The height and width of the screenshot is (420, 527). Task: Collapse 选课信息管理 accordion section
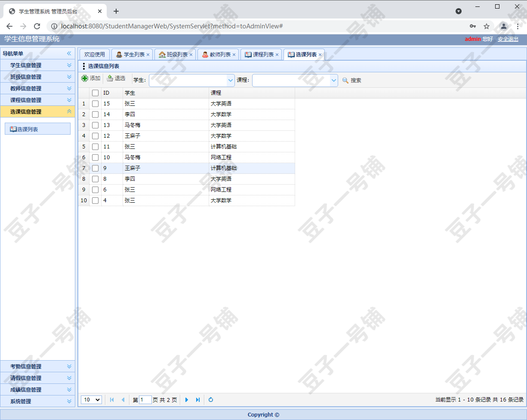(37, 111)
